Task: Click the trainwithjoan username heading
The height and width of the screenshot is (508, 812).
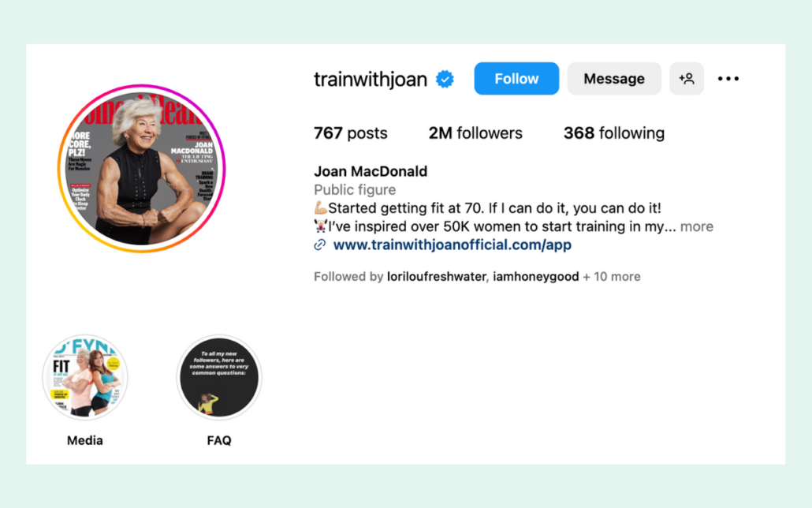Action: tap(371, 80)
